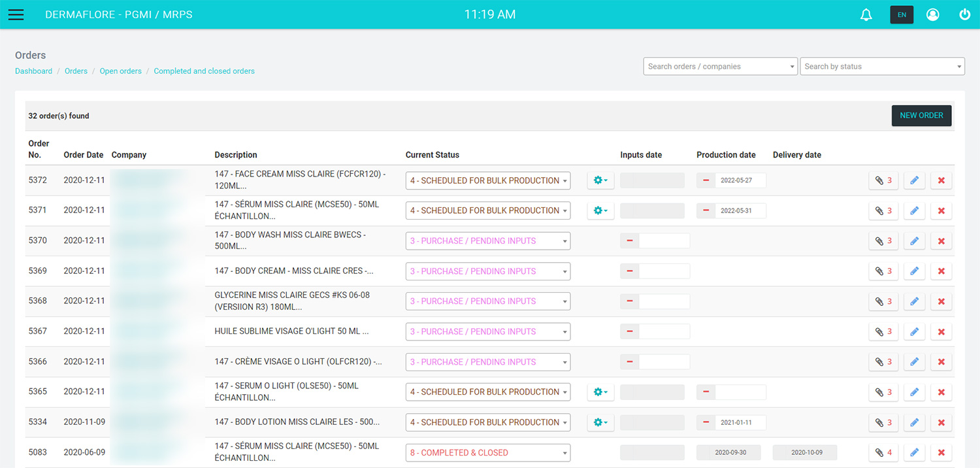Open attachments for order 5083
The height and width of the screenshot is (468, 980).
883,452
